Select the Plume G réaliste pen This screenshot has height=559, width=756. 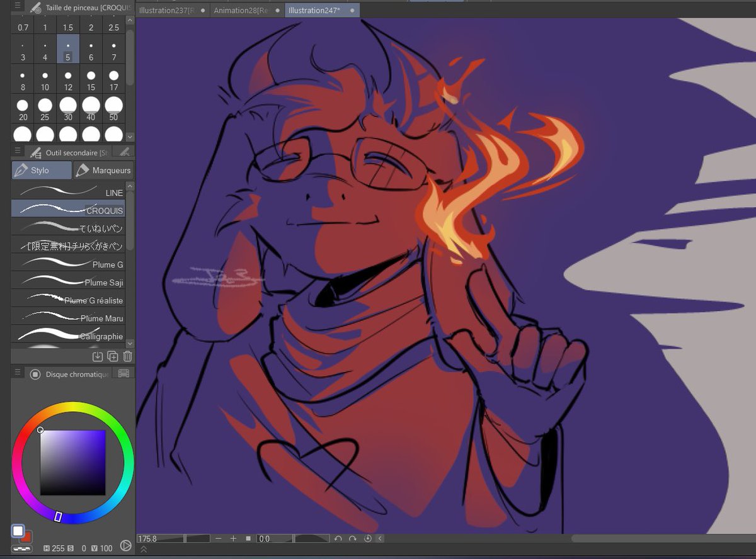pos(68,299)
